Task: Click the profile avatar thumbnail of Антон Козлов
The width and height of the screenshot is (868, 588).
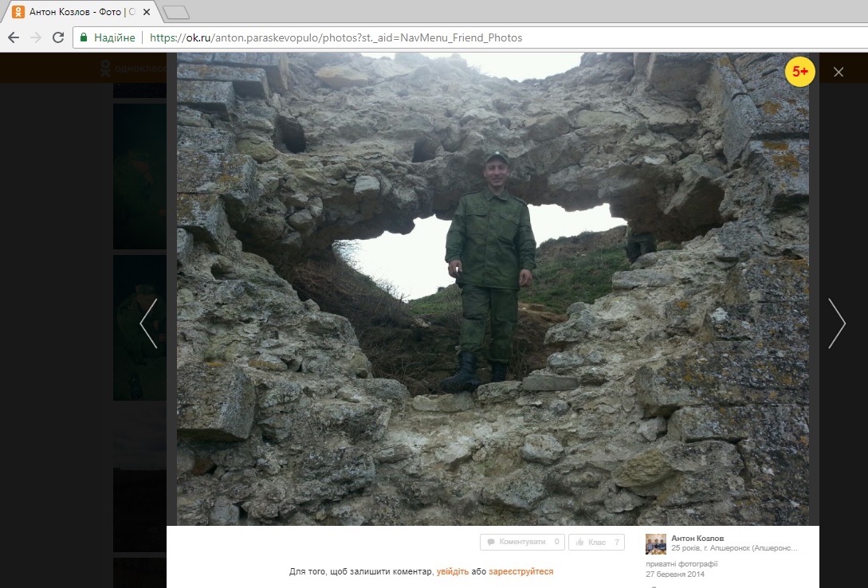Action: [x=655, y=544]
